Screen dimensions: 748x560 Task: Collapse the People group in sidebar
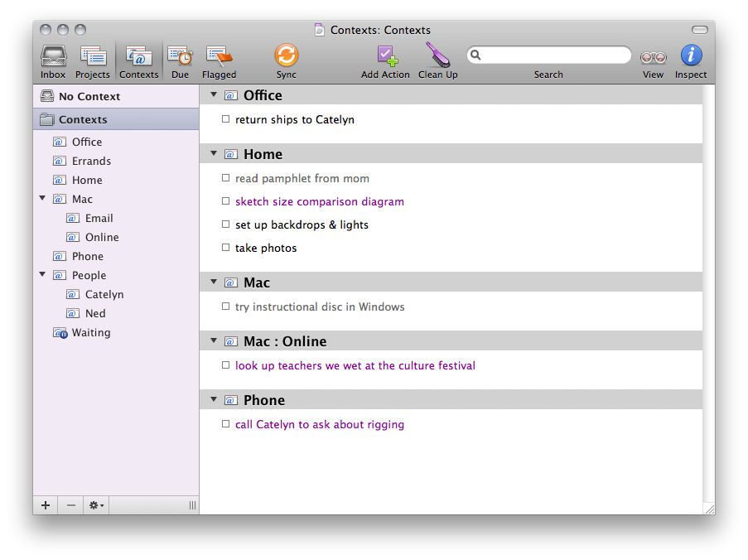42,275
